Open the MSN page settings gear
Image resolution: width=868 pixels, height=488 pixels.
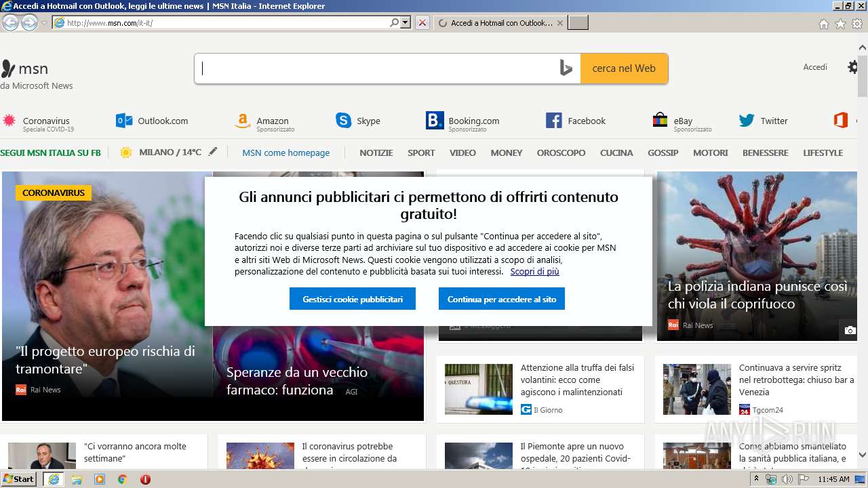pyautogui.click(x=853, y=67)
